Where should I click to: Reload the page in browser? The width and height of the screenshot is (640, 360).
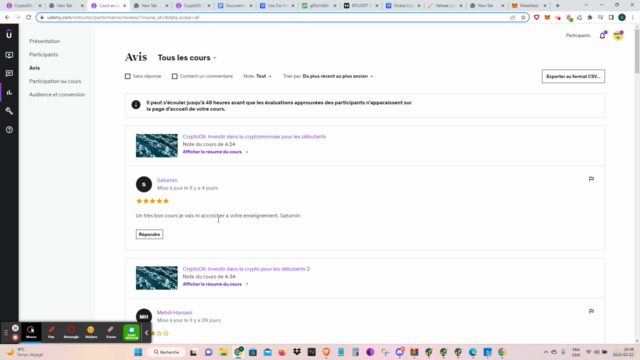point(29,18)
